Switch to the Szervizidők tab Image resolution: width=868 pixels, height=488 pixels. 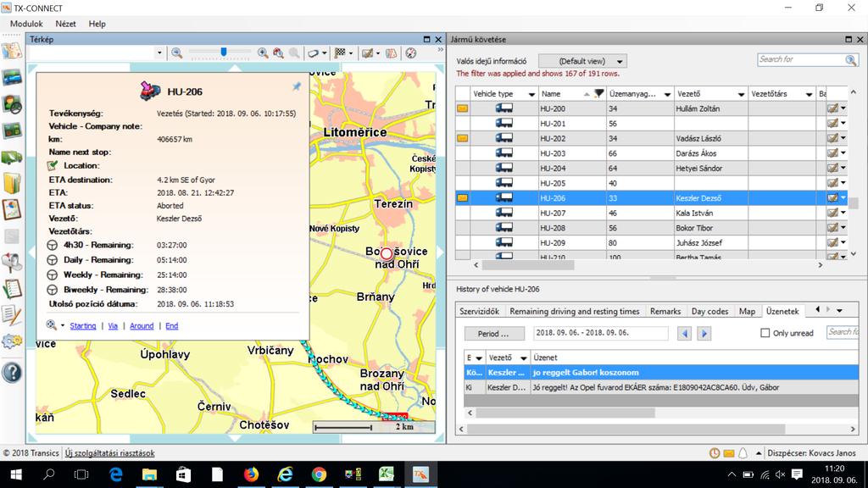coord(480,311)
